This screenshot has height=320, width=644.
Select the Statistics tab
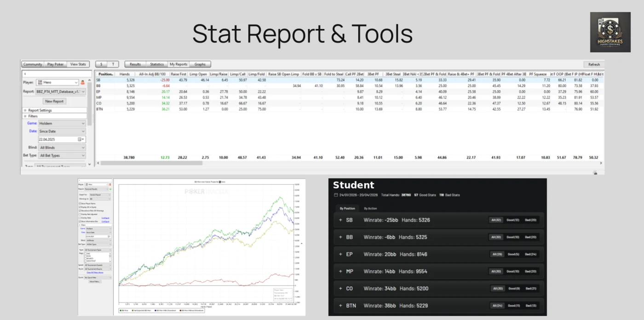[x=157, y=64]
